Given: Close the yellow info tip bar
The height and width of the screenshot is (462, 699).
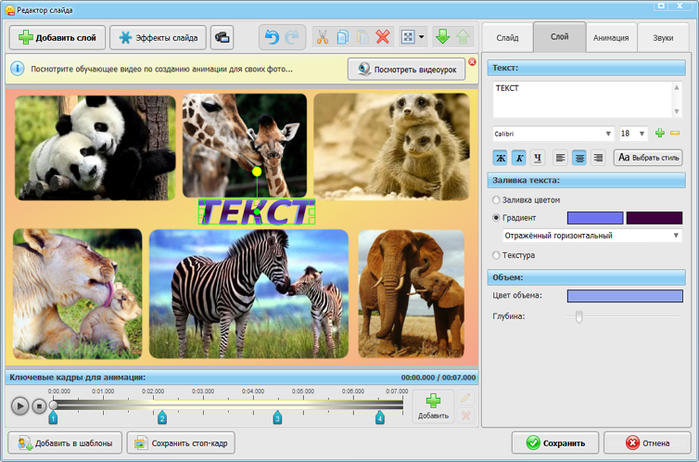Looking at the screenshot, I should coord(472,62).
